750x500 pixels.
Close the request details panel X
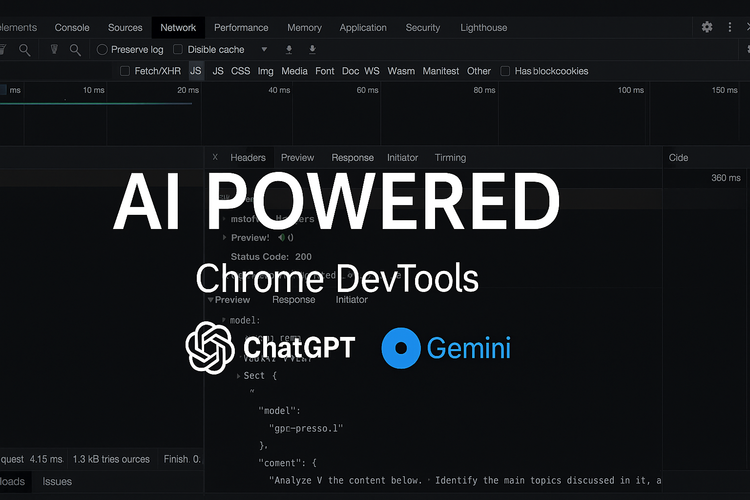(215, 157)
